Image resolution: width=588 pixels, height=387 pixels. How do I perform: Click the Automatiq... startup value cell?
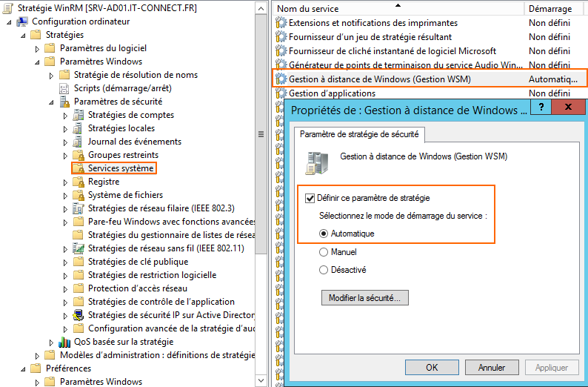click(553, 79)
